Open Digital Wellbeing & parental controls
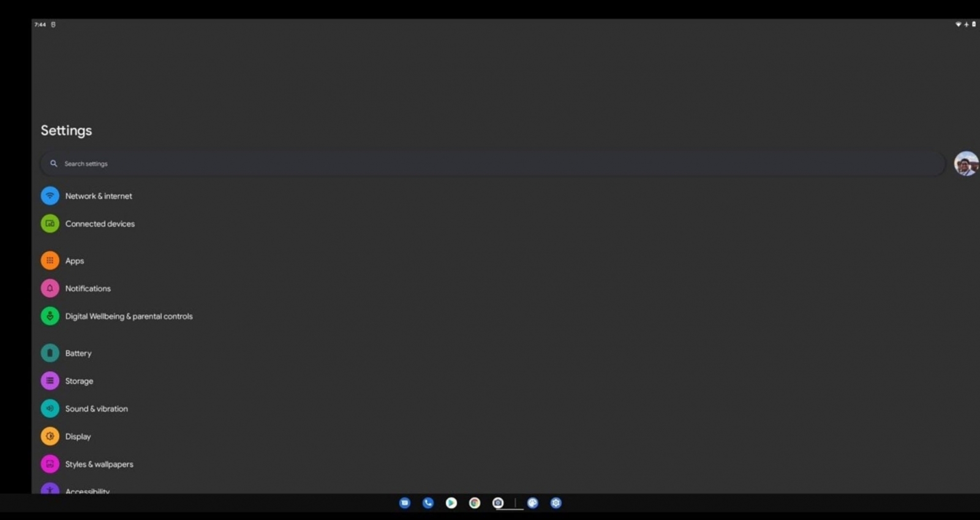 coord(129,316)
